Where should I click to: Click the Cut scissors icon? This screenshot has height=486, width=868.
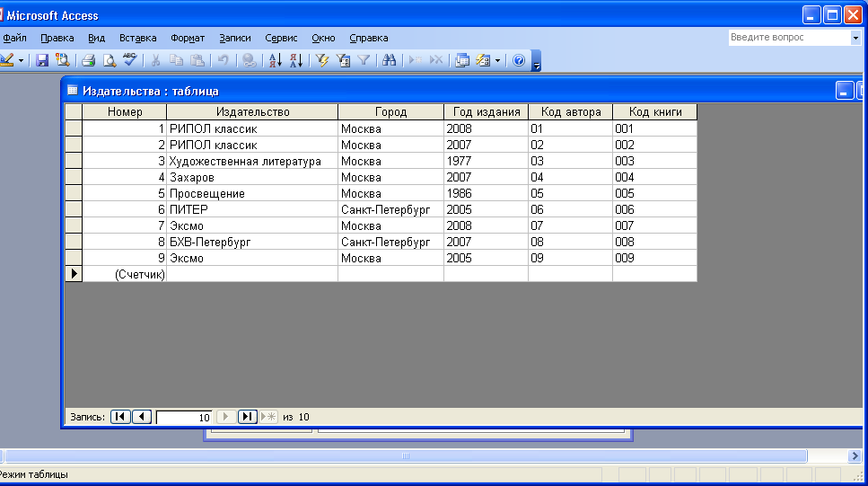tap(155, 60)
